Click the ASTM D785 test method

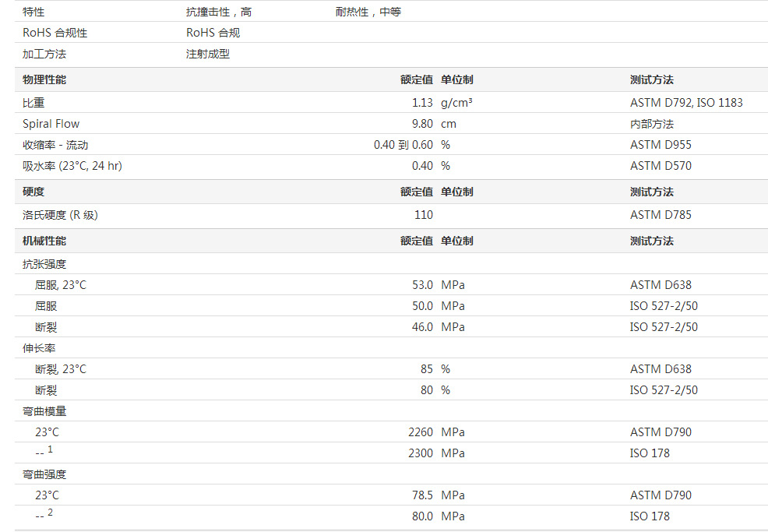tap(661, 215)
